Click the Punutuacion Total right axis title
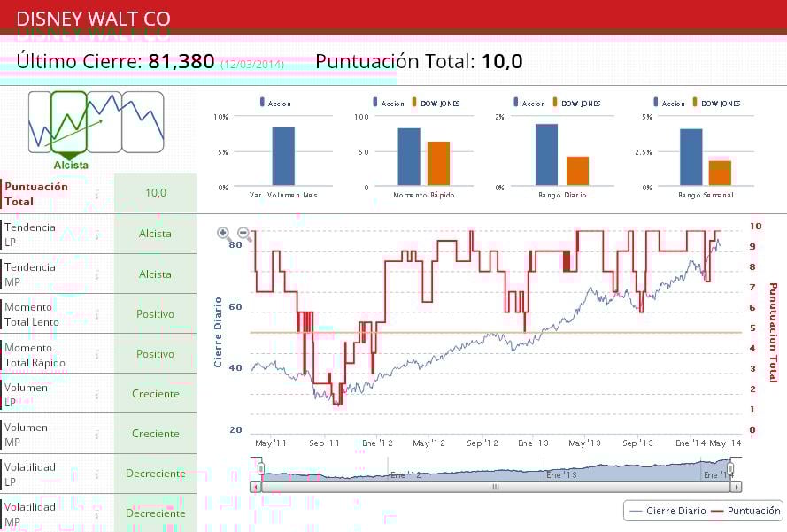This screenshot has width=787, height=532. pos(773,332)
